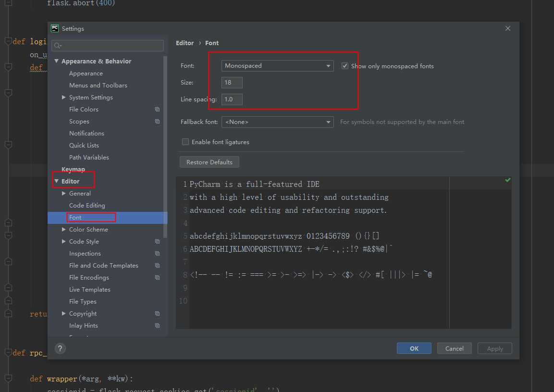This screenshot has width=554, height=392.
Task: Expand System Settings tree node
Action: 64,97
